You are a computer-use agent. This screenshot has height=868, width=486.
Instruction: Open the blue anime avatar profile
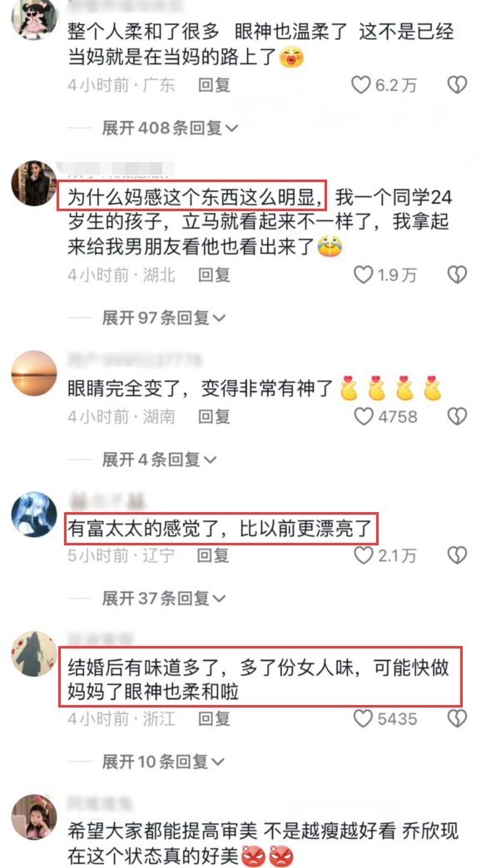pyautogui.click(x=34, y=515)
